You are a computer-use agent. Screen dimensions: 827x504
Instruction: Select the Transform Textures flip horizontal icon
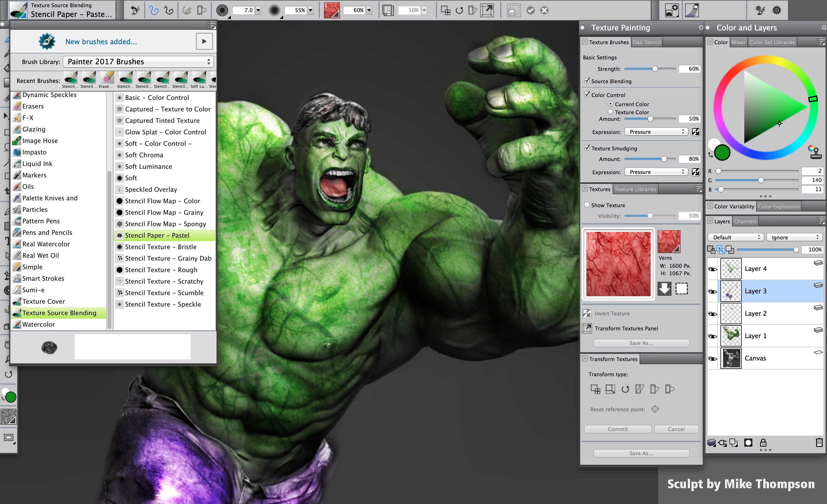tap(654, 389)
